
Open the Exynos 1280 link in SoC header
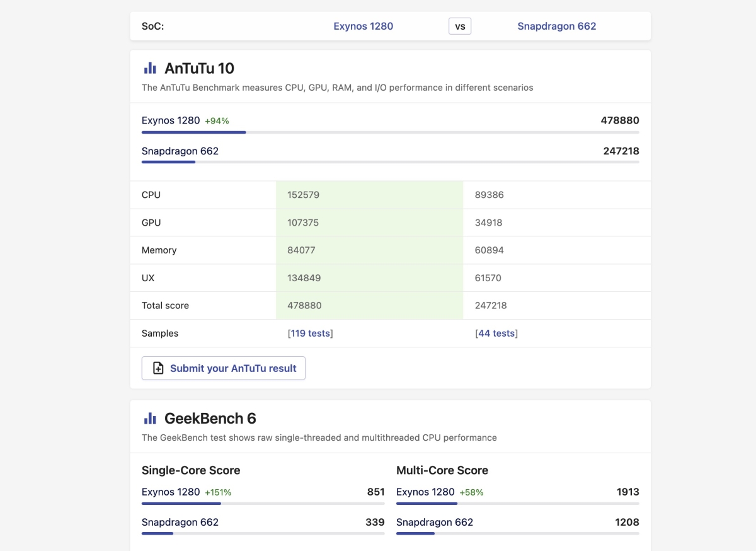pos(364,26)
